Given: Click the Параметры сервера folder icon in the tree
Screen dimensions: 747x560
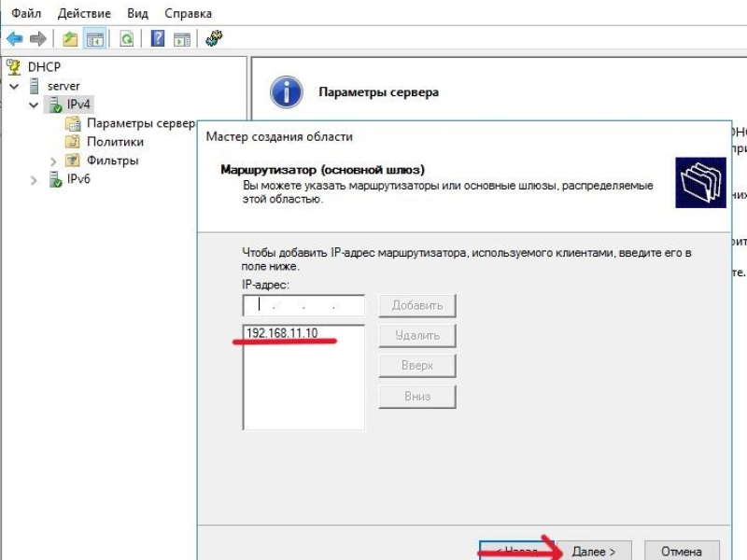Looking at the screenshot, I should 73,123.
